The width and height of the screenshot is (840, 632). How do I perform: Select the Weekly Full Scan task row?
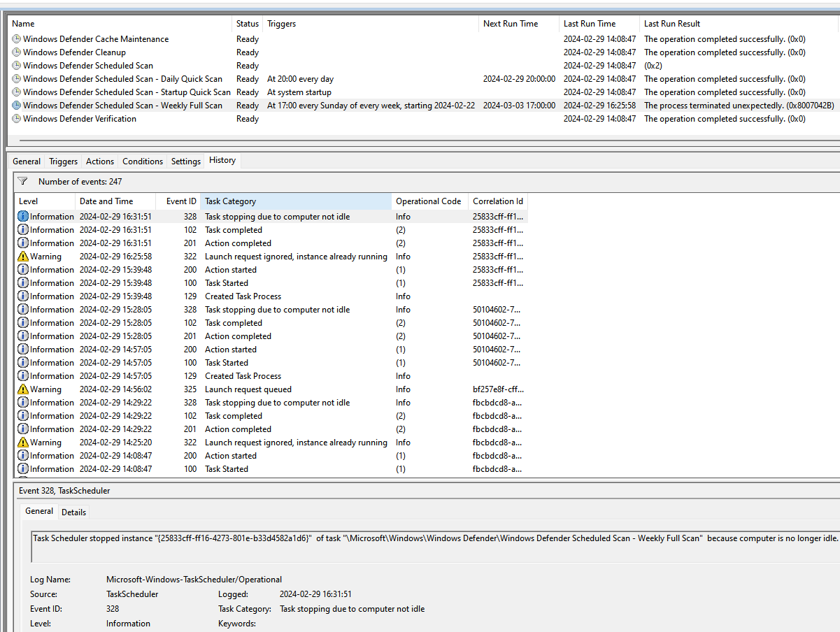click(x=123, y=105)
